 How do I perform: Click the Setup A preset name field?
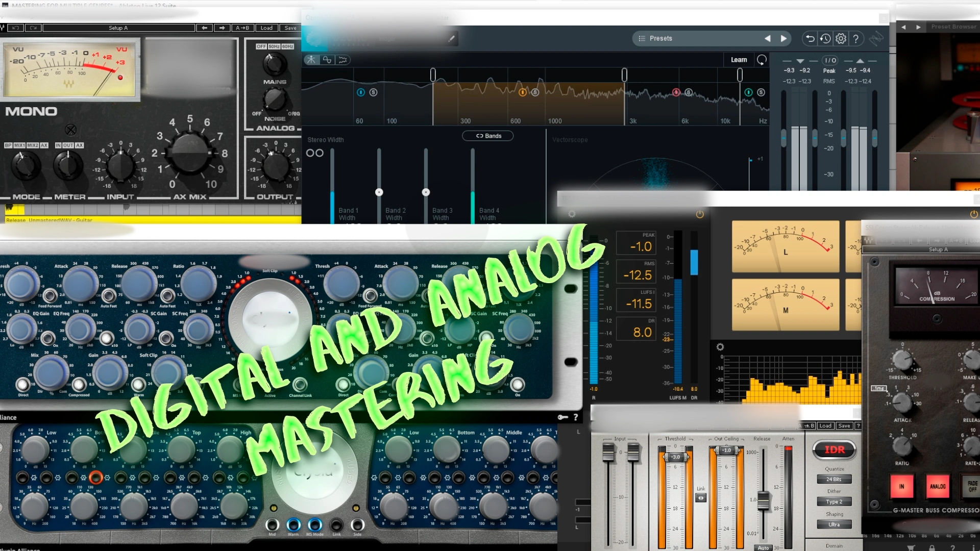pyautogui.click(x=118, y=28)
